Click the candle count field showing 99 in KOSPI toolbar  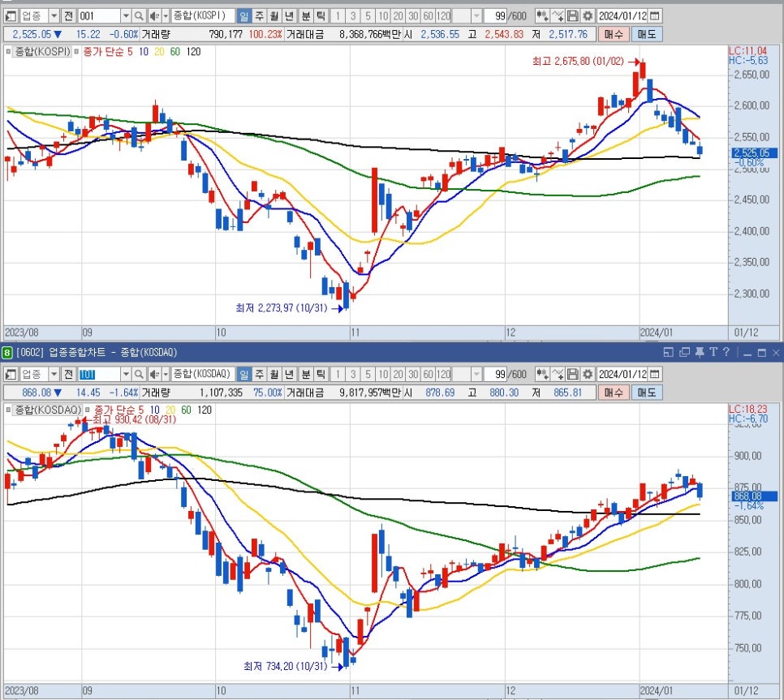click(x=496, y=16)
